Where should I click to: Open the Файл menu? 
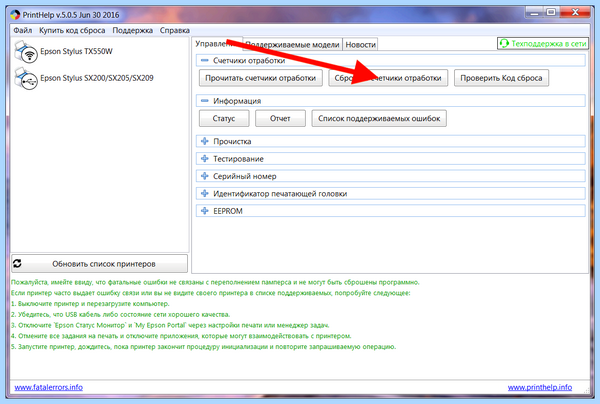pyautogui.click(x=23, y=30)
